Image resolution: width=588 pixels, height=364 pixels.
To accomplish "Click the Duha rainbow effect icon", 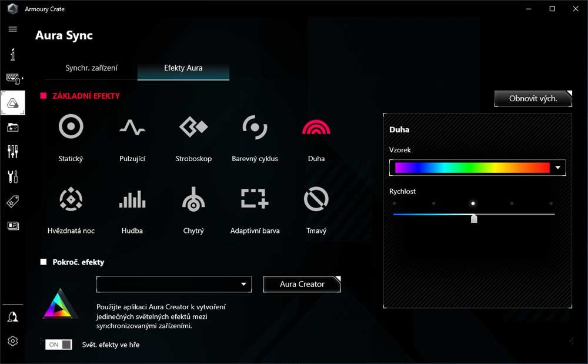I will [x=316, y=127].
